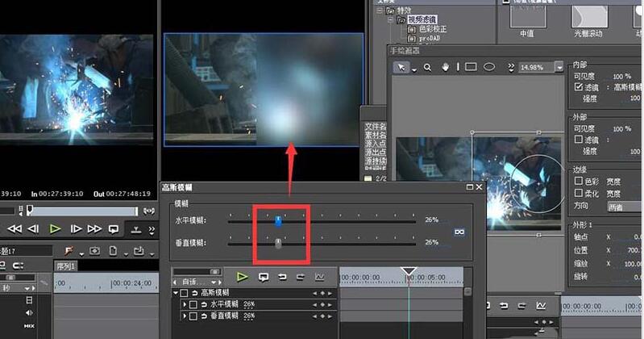Click the save/export icon on timeline toolbar

[x=139, y=251]
